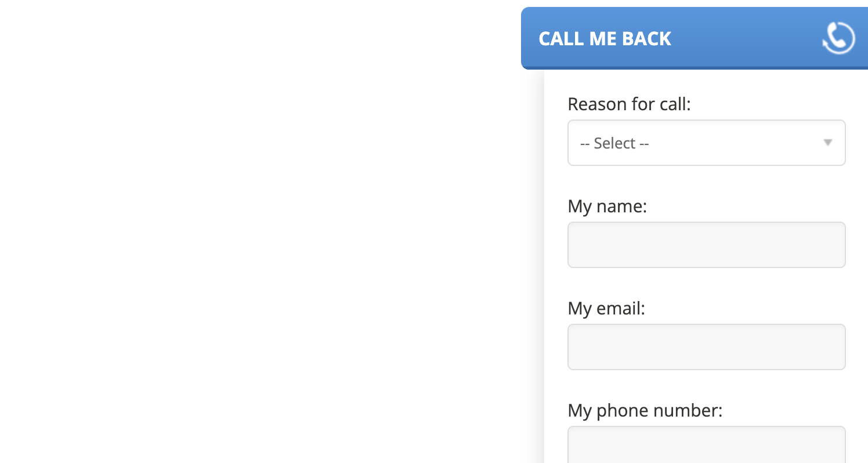Click the My phone number field

coord(706,445)
